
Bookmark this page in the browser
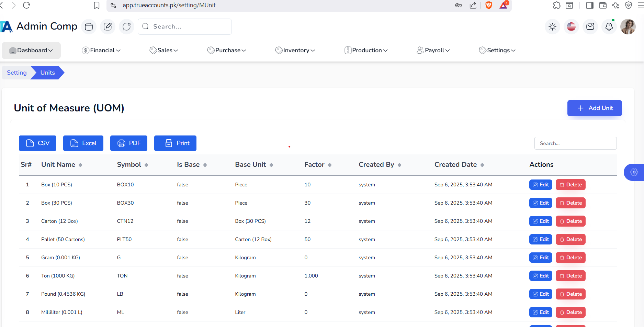pyautogui.click(x=97, y=6)
